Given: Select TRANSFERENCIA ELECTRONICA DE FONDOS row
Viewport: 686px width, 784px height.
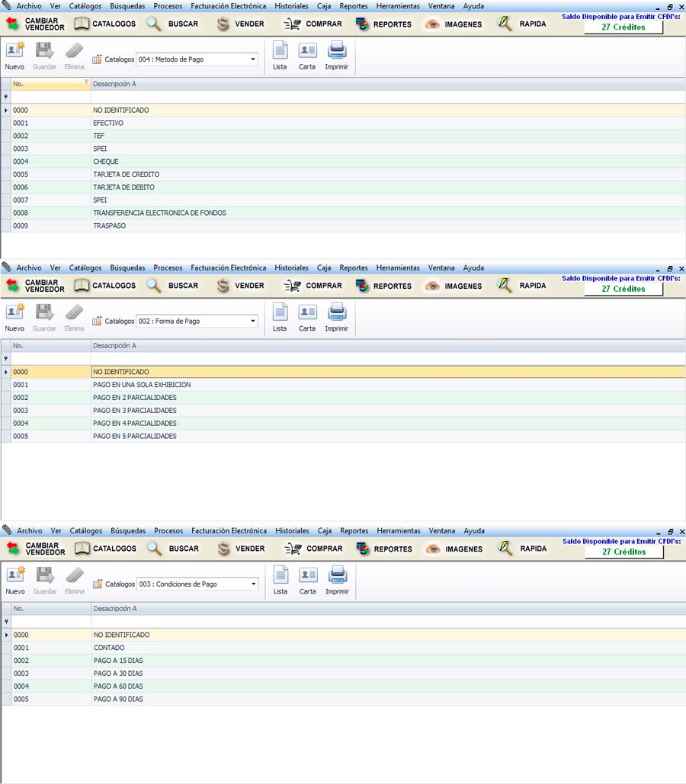Looking at the screenshot, I should 343,213.
